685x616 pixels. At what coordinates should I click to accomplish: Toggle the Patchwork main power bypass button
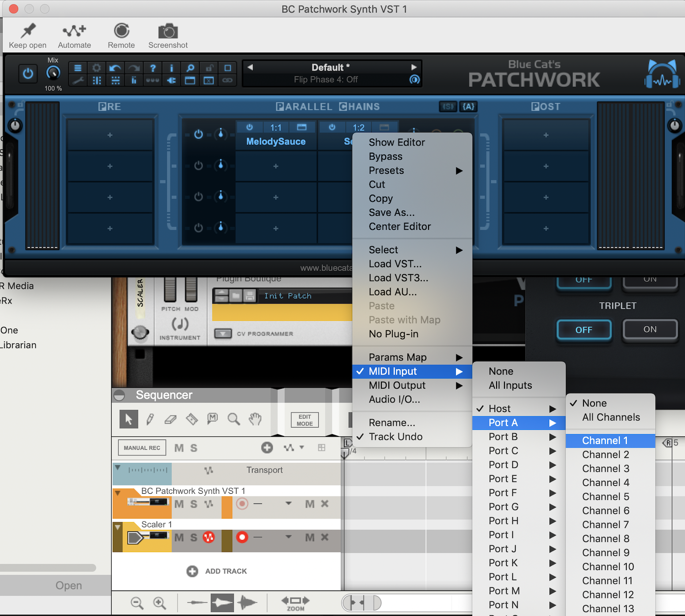click(x=28, y=73)
